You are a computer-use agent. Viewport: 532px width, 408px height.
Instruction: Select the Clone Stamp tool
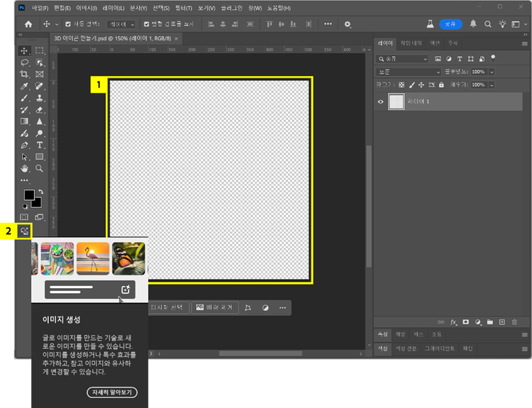pos(40,98)
